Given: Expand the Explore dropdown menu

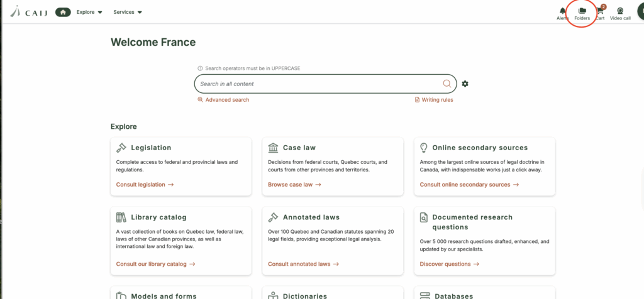Looking at the screenshot, I should (89, 13).
